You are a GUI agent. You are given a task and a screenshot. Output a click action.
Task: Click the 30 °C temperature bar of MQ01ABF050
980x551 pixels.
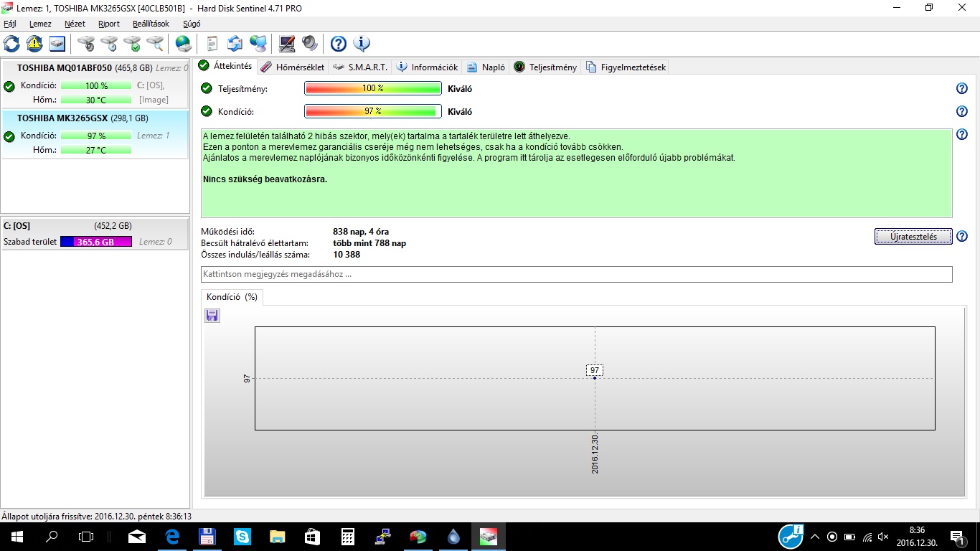pos(96,100)
